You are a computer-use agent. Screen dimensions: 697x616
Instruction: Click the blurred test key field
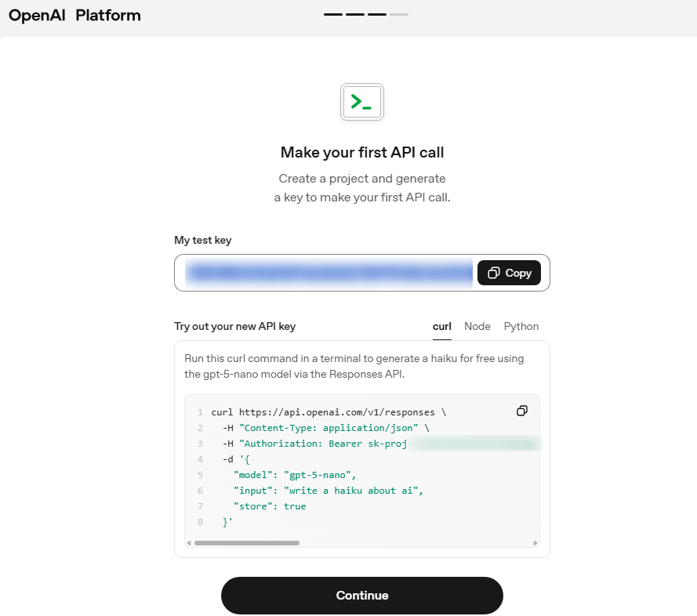point(329,273)
